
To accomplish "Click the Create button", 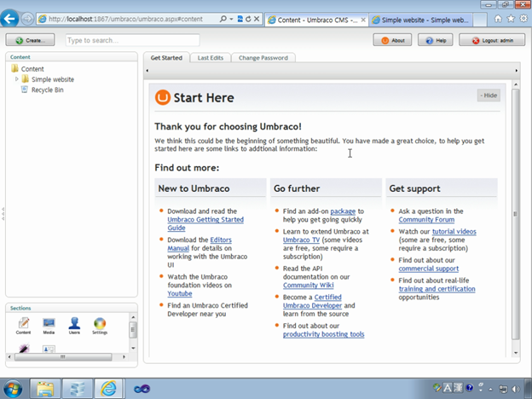I will click(x=30, y=40).
